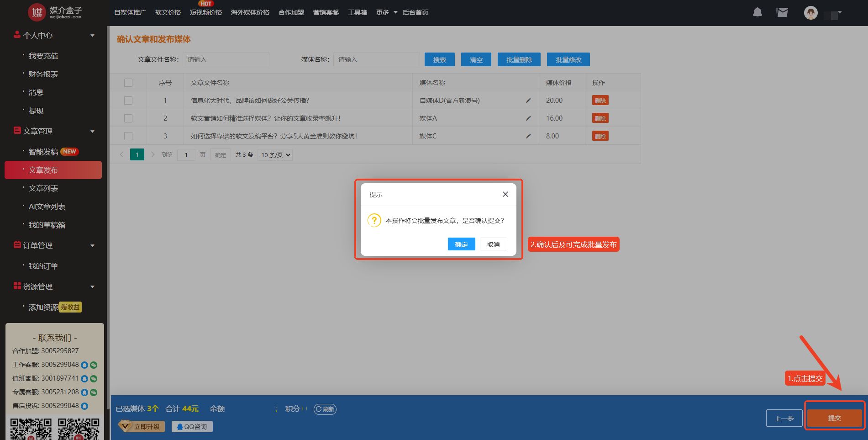Click the notification bell icon
This screenshot has width=868, height=440.
757,12
